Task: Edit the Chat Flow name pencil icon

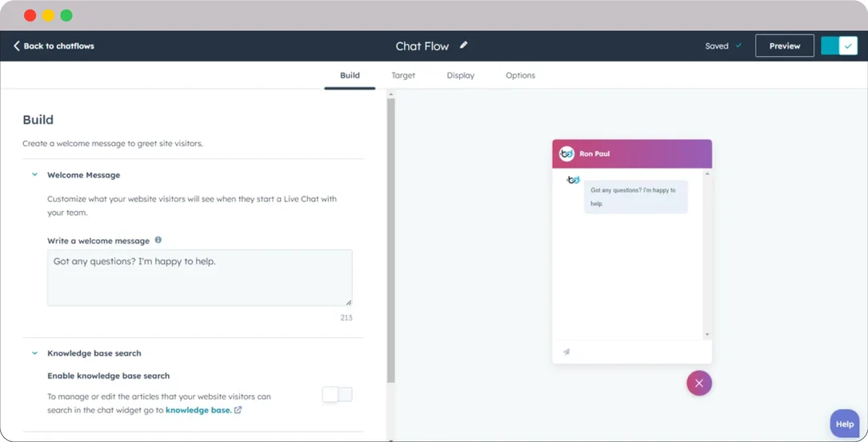Action: coord(463,46)
